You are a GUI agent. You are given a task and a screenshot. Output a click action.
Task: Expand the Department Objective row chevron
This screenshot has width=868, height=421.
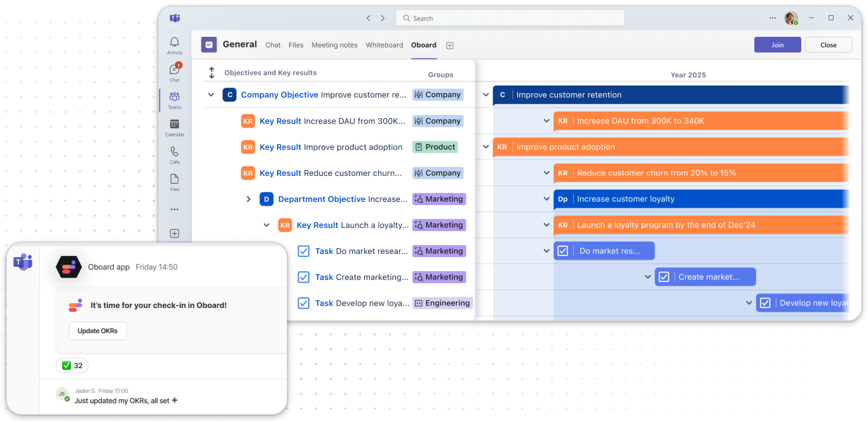248,199
